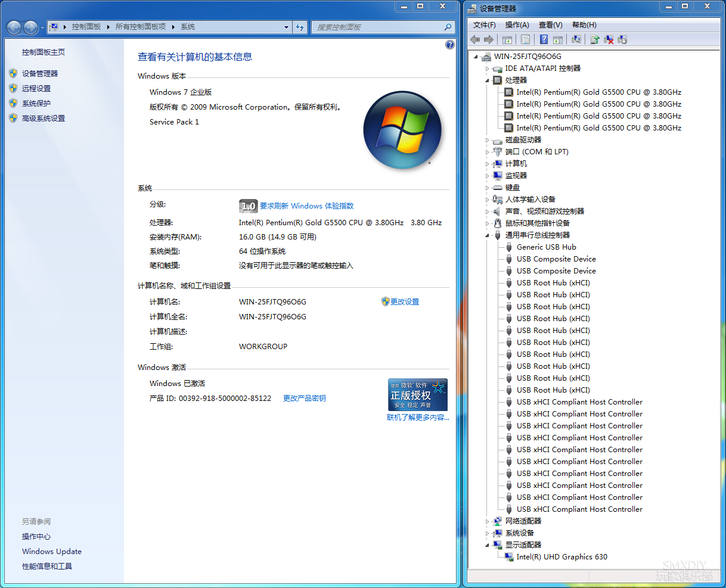The image size is (726, 588).
Task: Collapse the 处理器 processors node
Action: [487, 80]
